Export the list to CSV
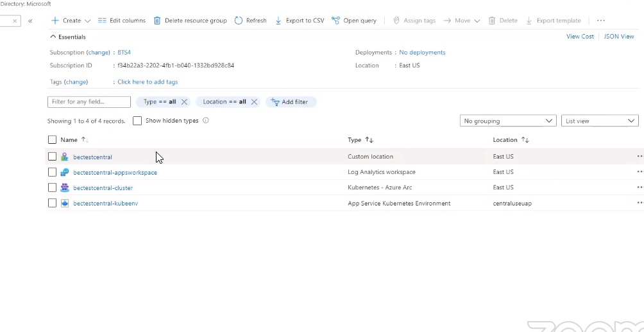Image resolution: width=644 pixels, height=332 pixels. coord(300,20)
